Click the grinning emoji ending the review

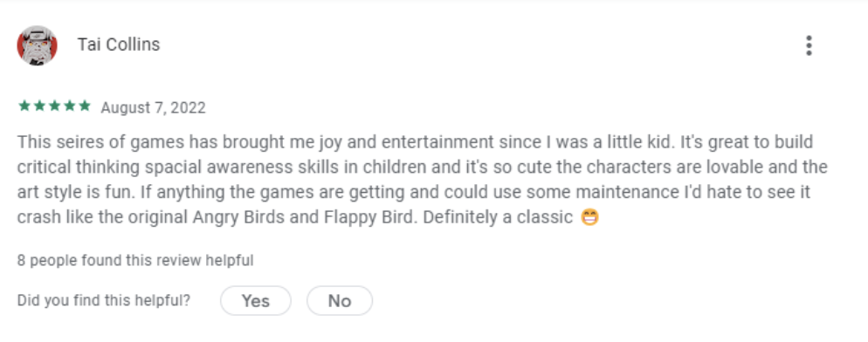tap(589, 217)
